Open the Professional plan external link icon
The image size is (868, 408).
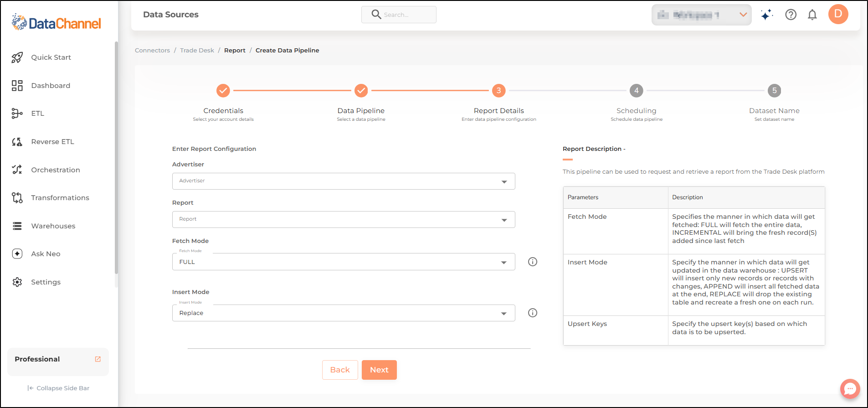click(x=98, y=359)
